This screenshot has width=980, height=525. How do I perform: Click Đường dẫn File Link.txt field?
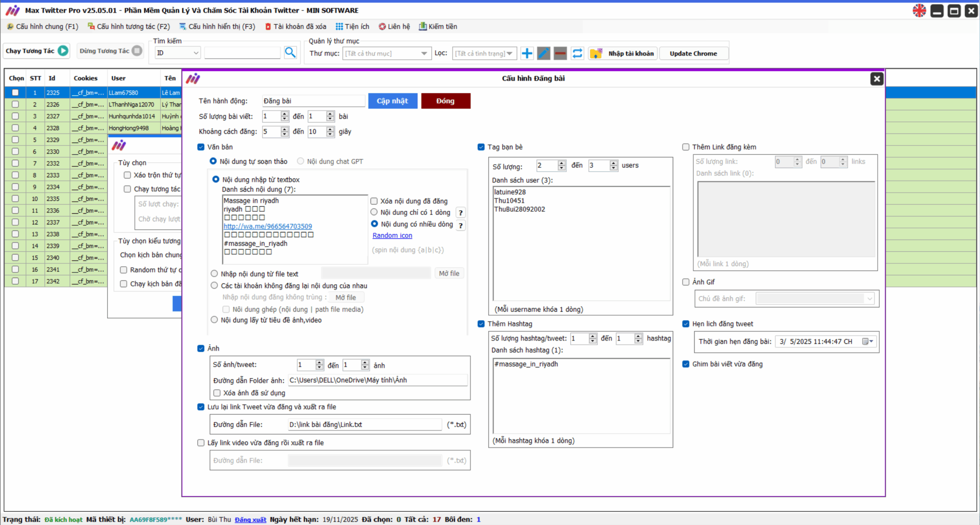pyautogui.click(x=365, y=424)
